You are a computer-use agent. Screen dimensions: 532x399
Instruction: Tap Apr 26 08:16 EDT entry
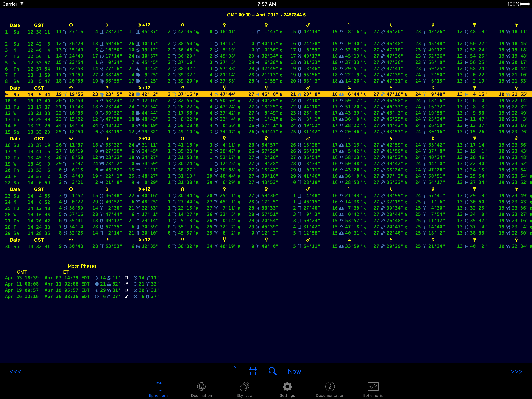pyautogui.click(x=67, y=297)
